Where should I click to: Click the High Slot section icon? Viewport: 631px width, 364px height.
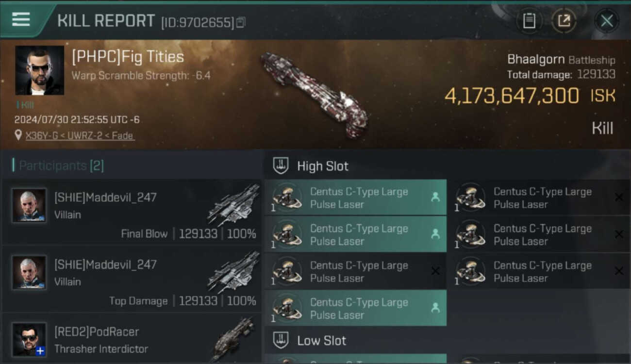[x=281, y=166]
